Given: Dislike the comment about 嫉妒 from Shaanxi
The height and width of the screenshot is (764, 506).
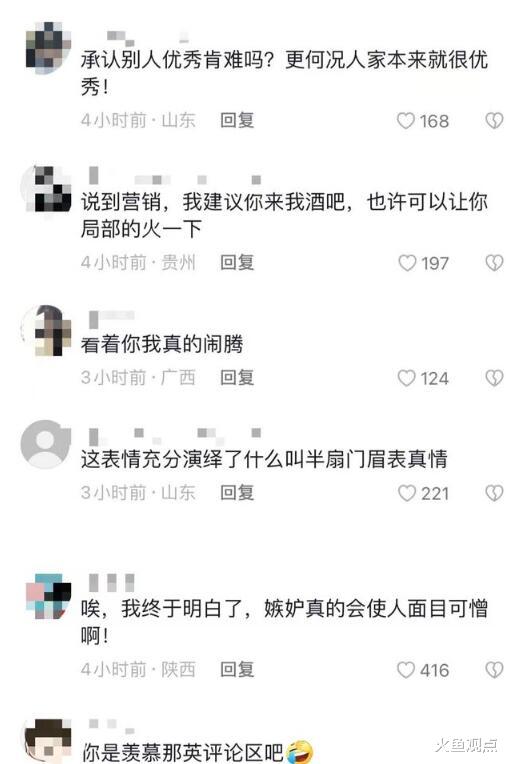Looking at the screenshot, I should pos(494,670).
